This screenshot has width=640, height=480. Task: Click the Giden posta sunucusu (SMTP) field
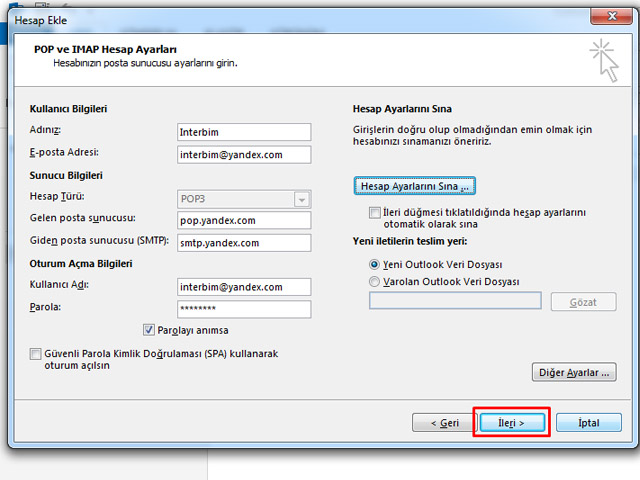tap(244, 242)
